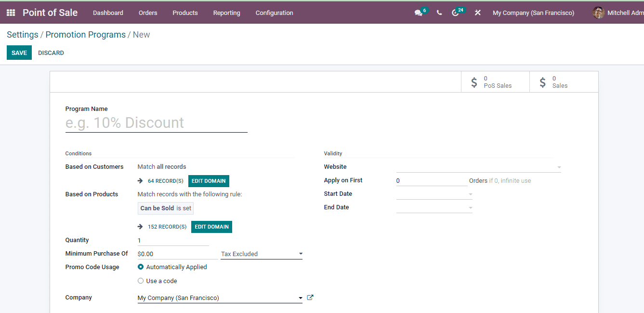Select the Use a code radio button
This screenshot has width=644, height=313.
[x=140, y=280]
